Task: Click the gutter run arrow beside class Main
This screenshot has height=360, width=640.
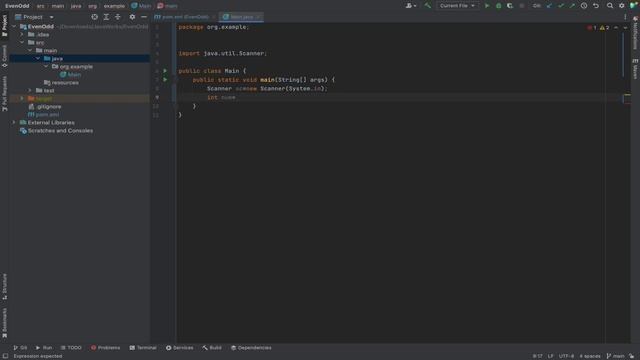Action: [165, 71]
